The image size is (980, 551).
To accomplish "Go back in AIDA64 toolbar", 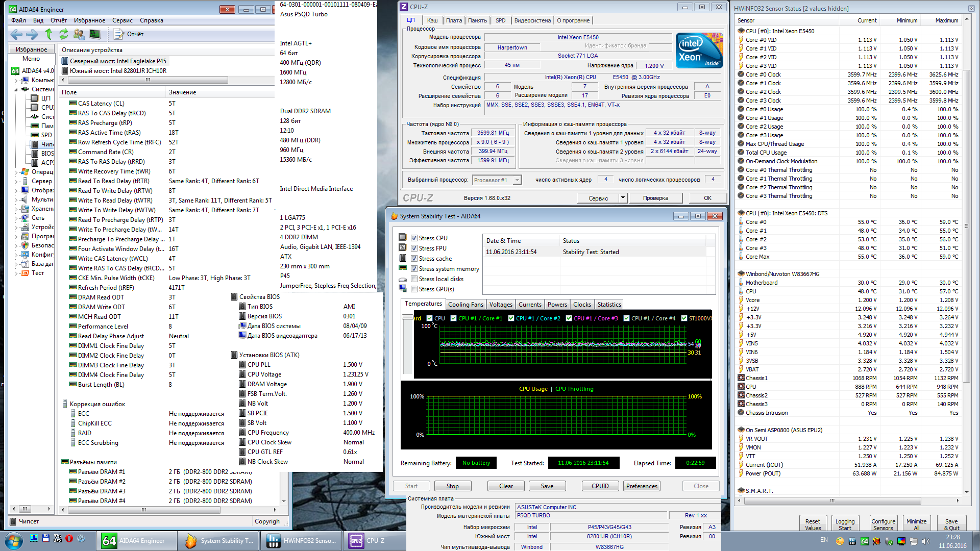I will pos(16,34).
